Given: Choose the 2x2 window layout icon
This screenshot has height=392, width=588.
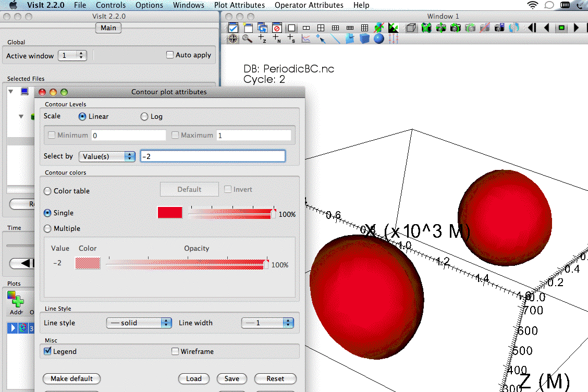Looking at the screenshot, I should [x=321, y=28].
